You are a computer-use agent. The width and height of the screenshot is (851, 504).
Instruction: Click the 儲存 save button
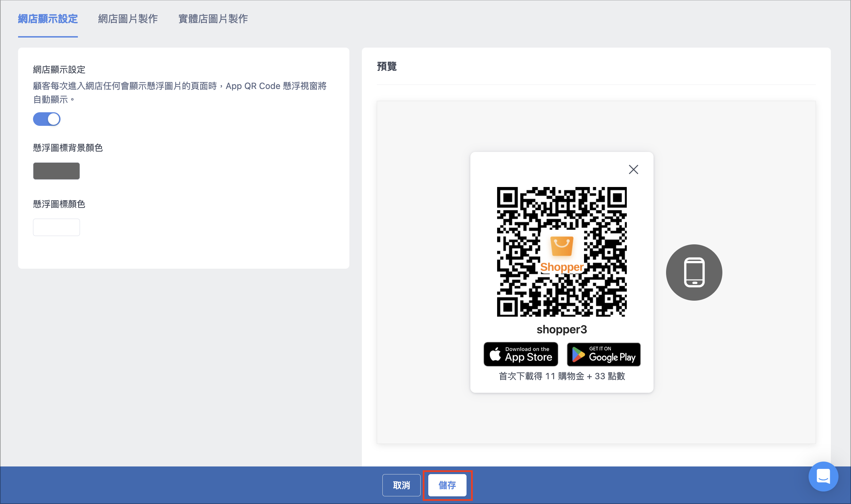(447, 485)
